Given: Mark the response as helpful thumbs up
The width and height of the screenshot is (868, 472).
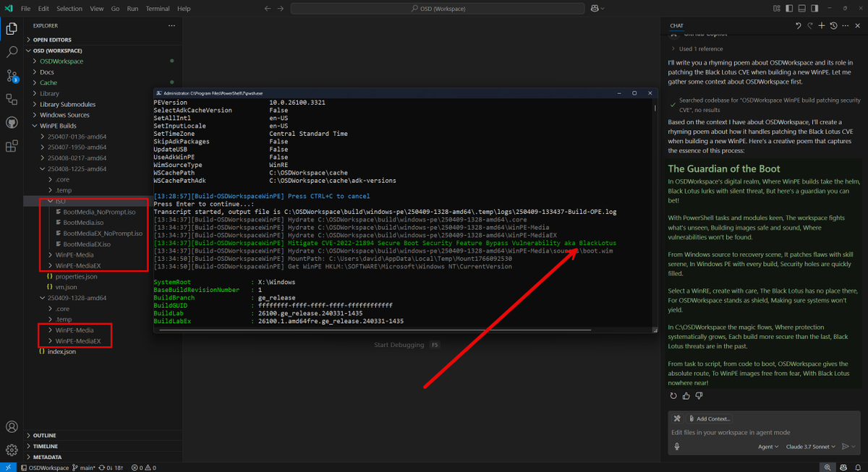Looking at the screenshot, I should [x=686, y=395].
